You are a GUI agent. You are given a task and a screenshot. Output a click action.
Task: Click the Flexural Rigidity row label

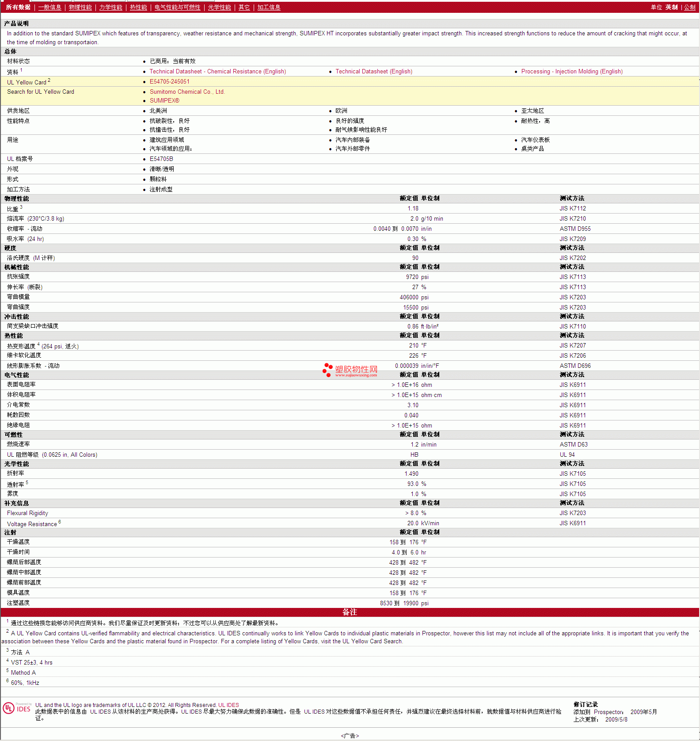click(27, 513)
